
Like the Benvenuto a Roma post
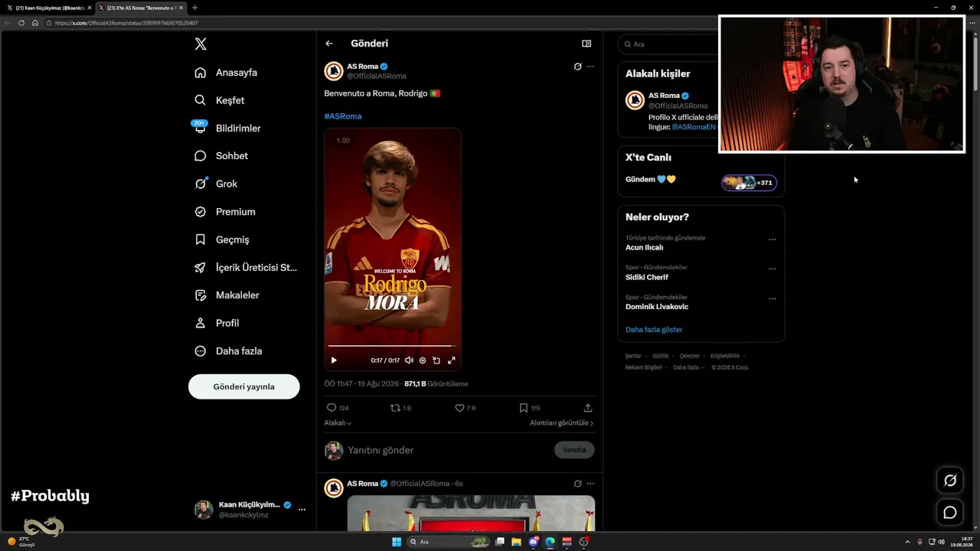coord(459,408)
